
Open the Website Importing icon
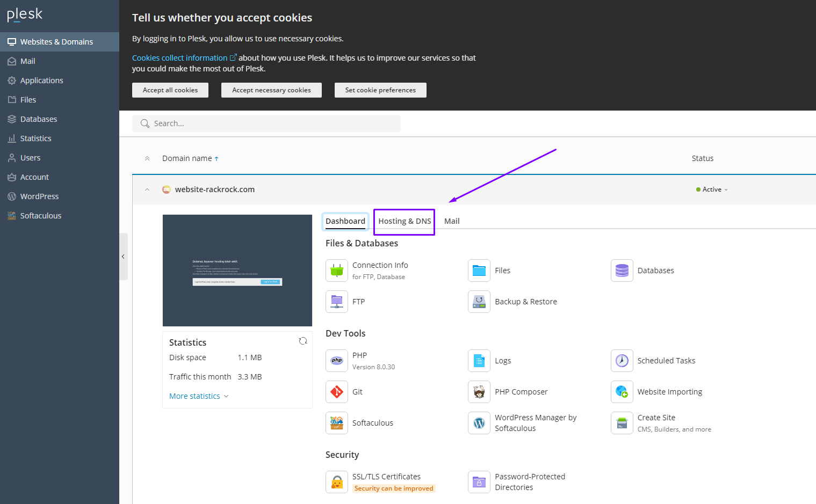tap(622, 392)
